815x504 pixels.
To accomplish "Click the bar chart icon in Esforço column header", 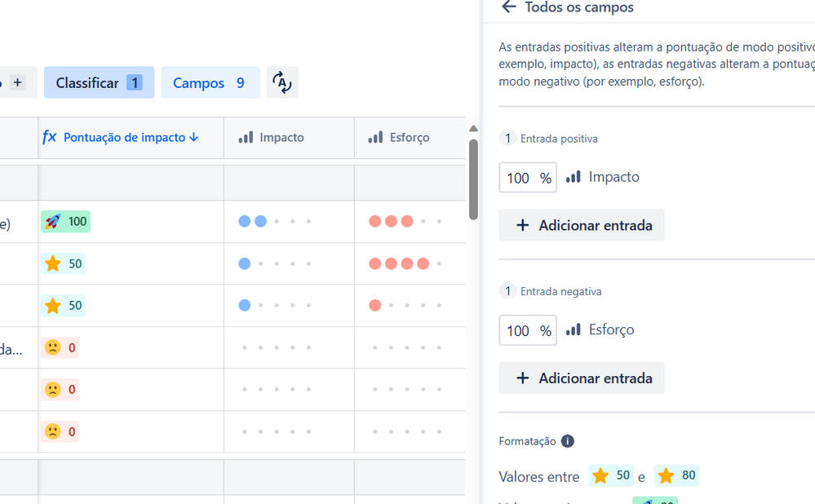I will 374,137.
